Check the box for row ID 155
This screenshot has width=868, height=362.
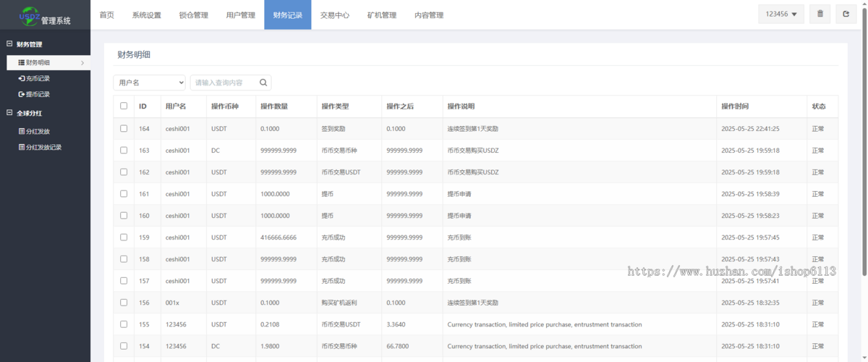124,324
